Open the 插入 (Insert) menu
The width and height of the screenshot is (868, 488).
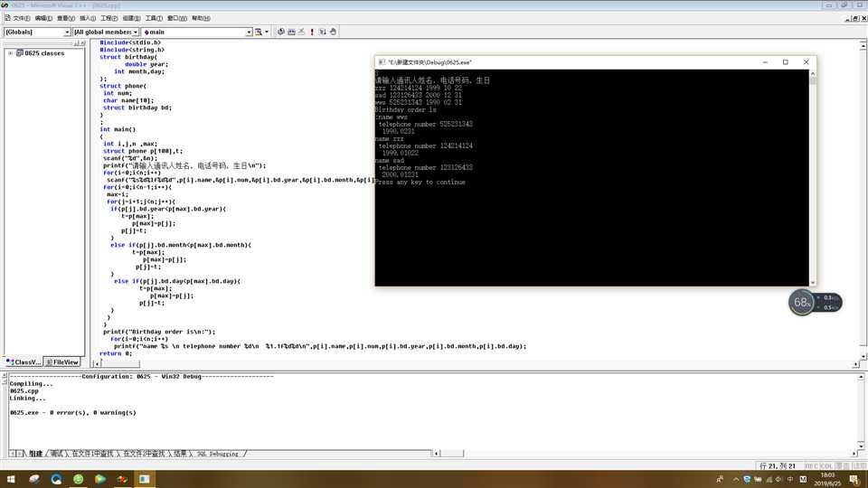tap(88, 18)
